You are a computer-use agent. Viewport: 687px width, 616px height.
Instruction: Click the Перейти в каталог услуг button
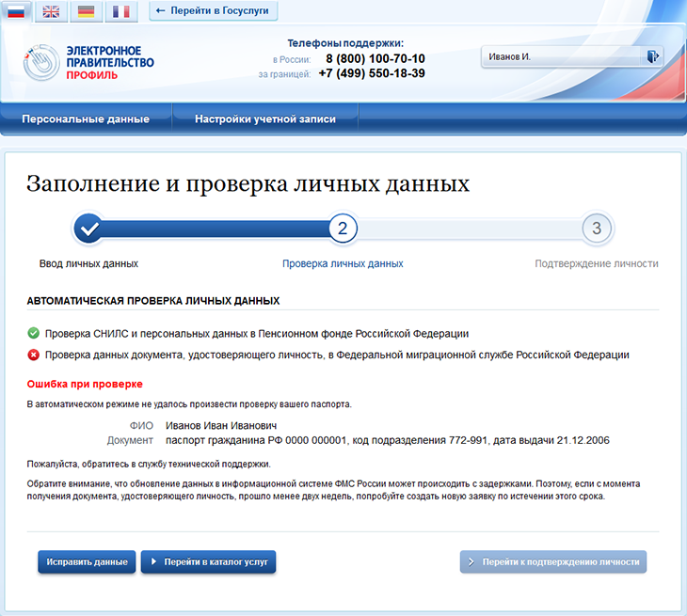208,561
